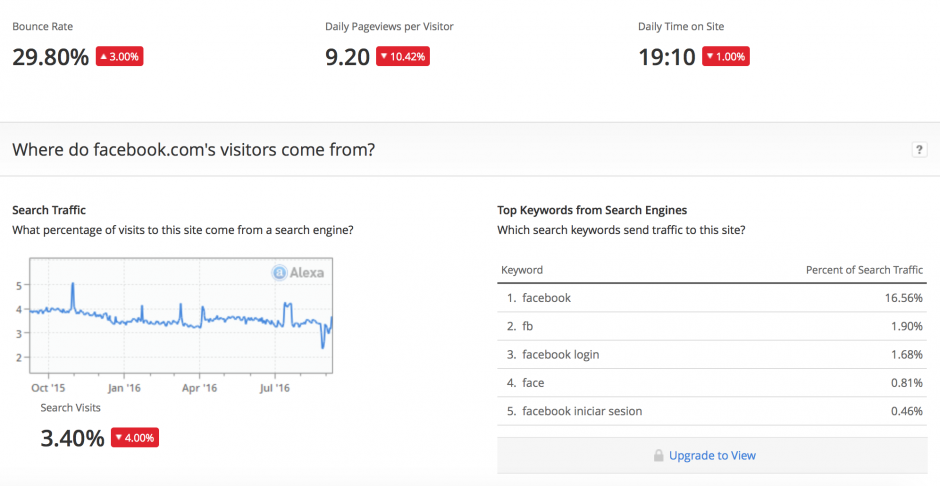Click the 'Search Traffic' heading
This screenshot has height=486, width=940.
49,210
